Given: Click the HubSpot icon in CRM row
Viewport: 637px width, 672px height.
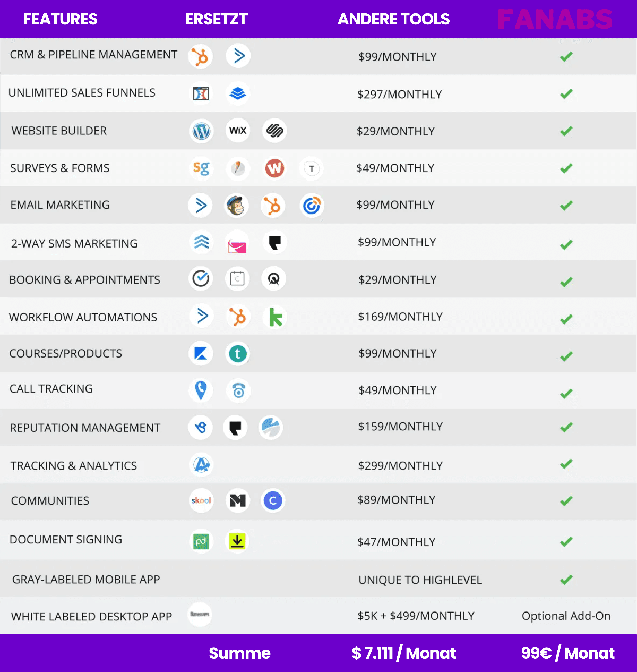Looking at the screenshot, I should tap(201, 56).
